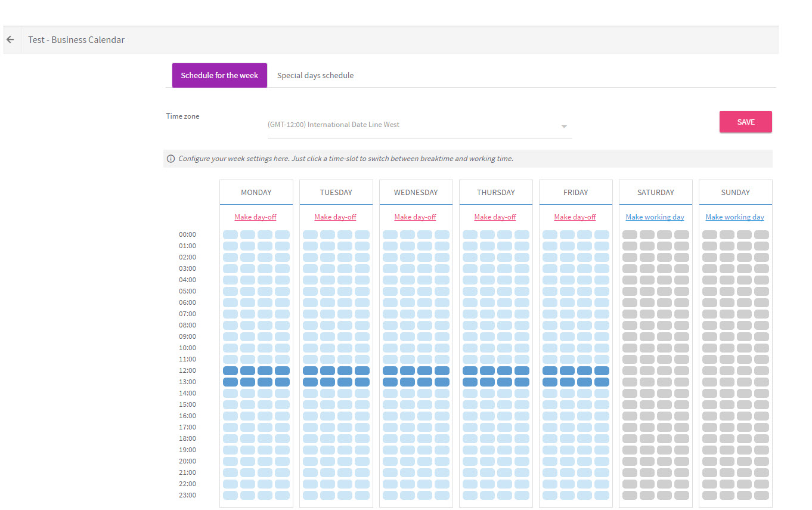The image size is (812, 510).
Task: Click the 17:00 row time label
Action: click(x=187, y=428)
